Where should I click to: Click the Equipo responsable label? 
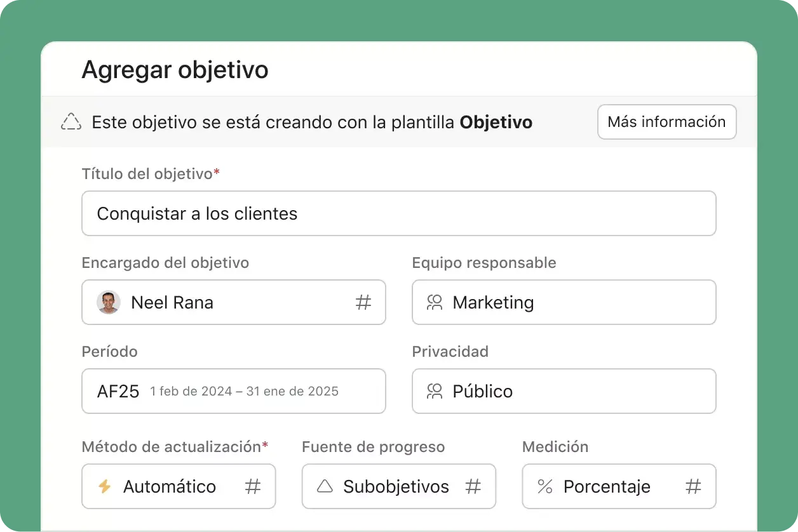[x=484, y=263]
